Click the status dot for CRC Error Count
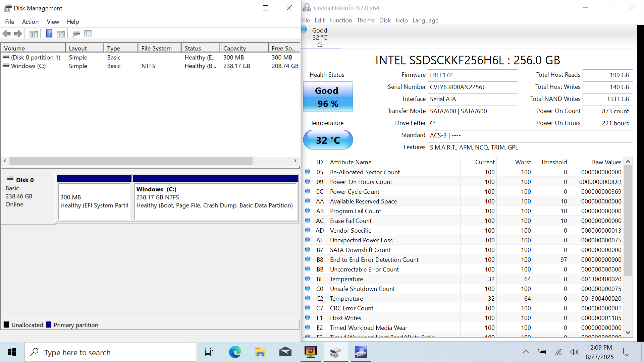This screenshot has width=644, height=362. (308, 308)
